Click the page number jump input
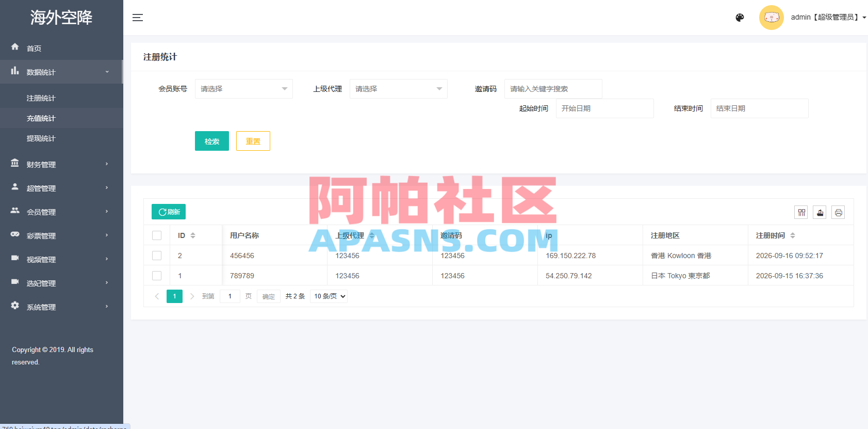 click(230, 296)
